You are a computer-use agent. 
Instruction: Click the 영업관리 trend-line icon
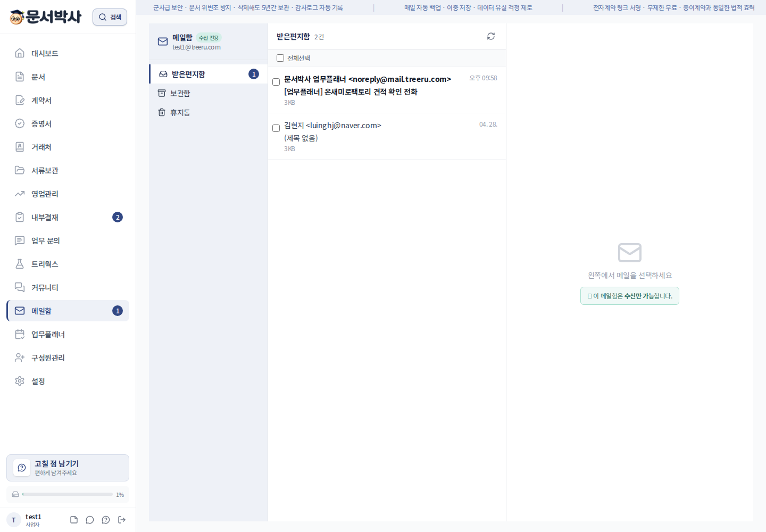(20, 194)
